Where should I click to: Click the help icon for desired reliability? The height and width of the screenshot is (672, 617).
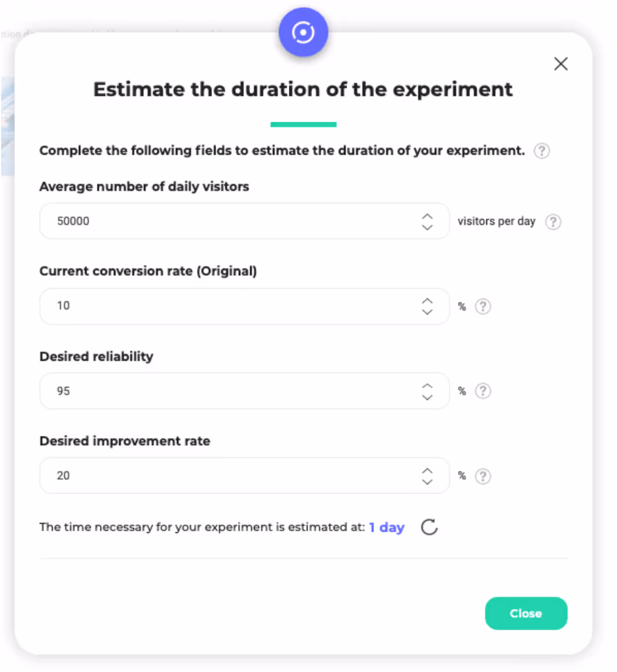483,391
